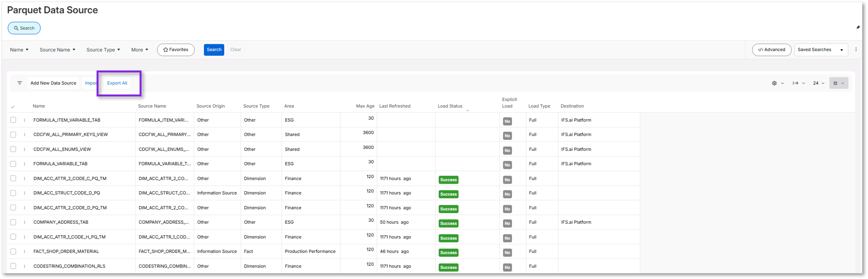
Task: Click the Load Status sort arrow
Action: [x=467, y=110]
